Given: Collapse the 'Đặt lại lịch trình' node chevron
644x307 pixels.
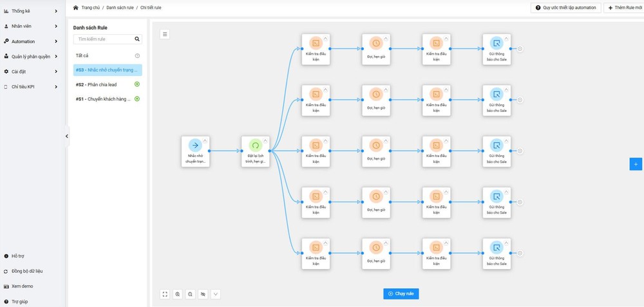Looking at the screenshot, I should pos(265,140).
